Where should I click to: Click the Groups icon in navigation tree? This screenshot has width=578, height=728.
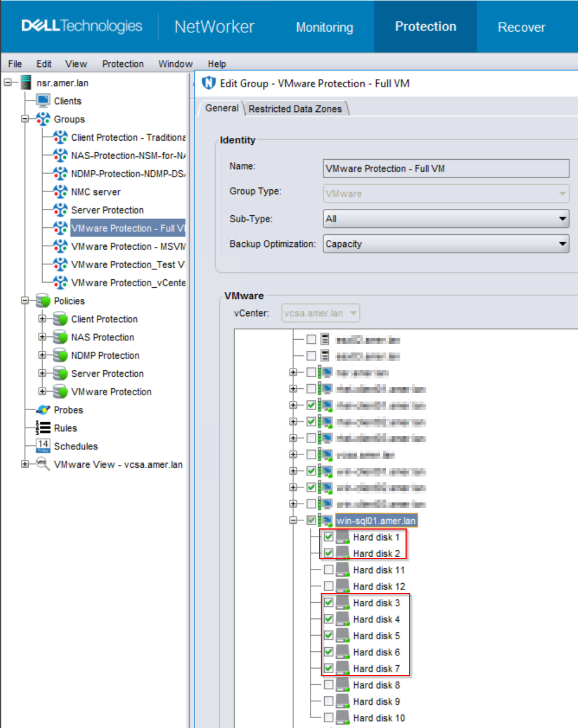tap(43, 119)
